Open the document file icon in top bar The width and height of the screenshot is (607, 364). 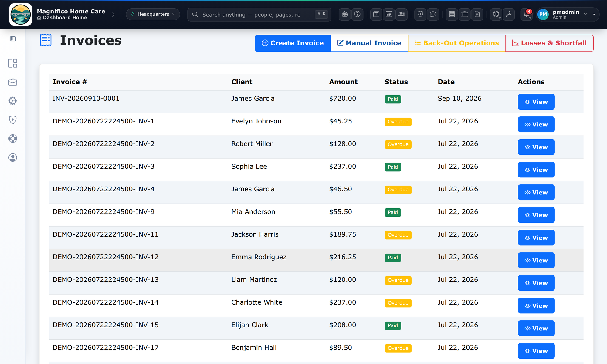(x=477, y=14)
